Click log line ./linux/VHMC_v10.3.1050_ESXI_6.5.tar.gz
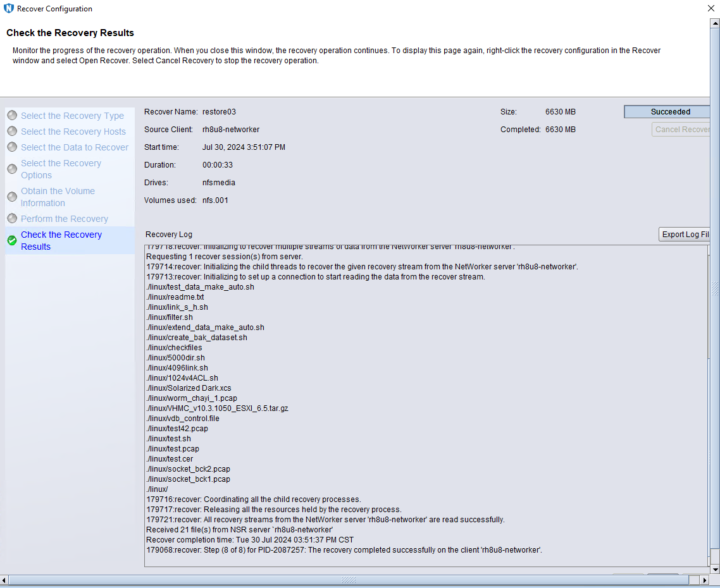720x588 pixels. coord(217,408)
